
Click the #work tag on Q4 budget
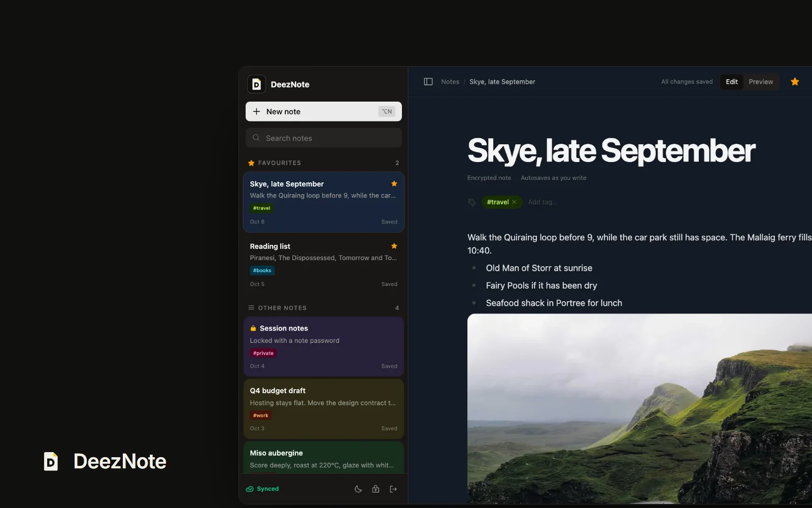(261, 416)
